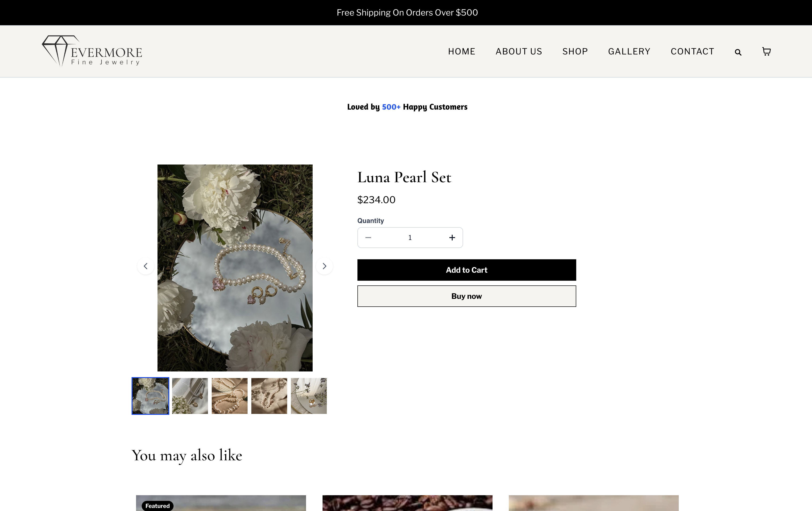812x511 pixels.
Task: Click the $234.00 price text
Action: coord(376,200)
